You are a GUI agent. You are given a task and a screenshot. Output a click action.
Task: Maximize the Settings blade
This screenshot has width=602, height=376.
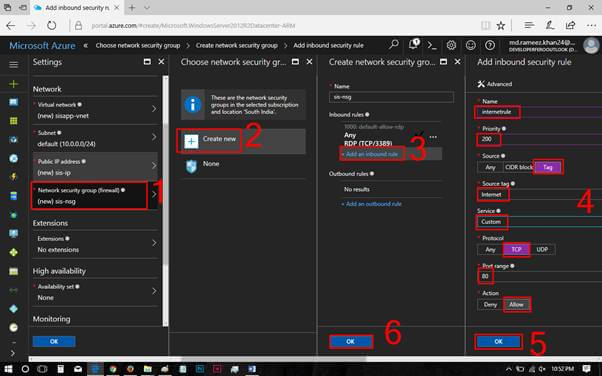coord(147,61)
